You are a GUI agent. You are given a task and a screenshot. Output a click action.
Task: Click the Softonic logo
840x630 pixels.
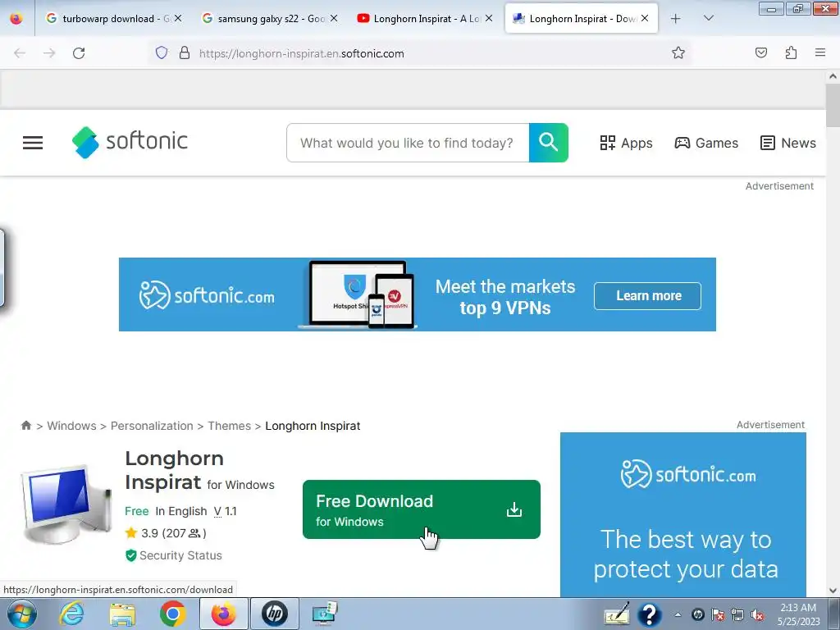[130, 142]
